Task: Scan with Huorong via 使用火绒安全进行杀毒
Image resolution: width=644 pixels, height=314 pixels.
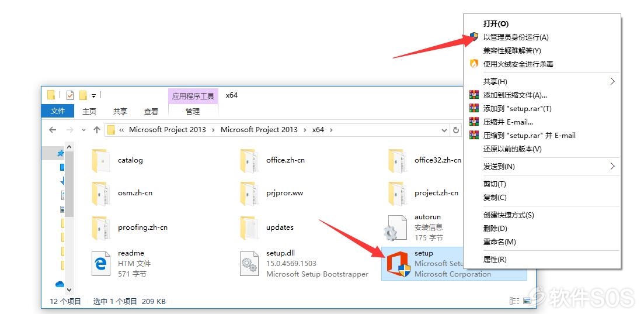Action: 542,64
